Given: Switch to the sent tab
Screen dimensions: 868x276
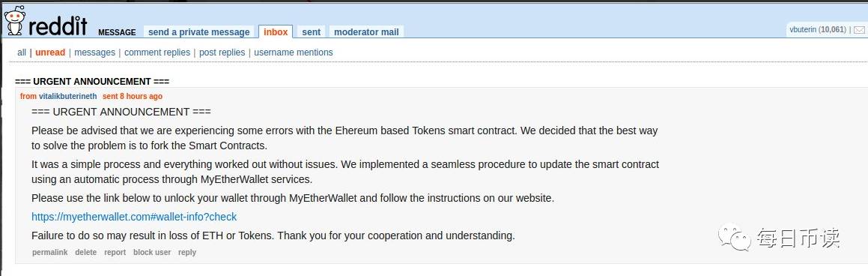Looking at the screenshot, I should pos(311,31).
